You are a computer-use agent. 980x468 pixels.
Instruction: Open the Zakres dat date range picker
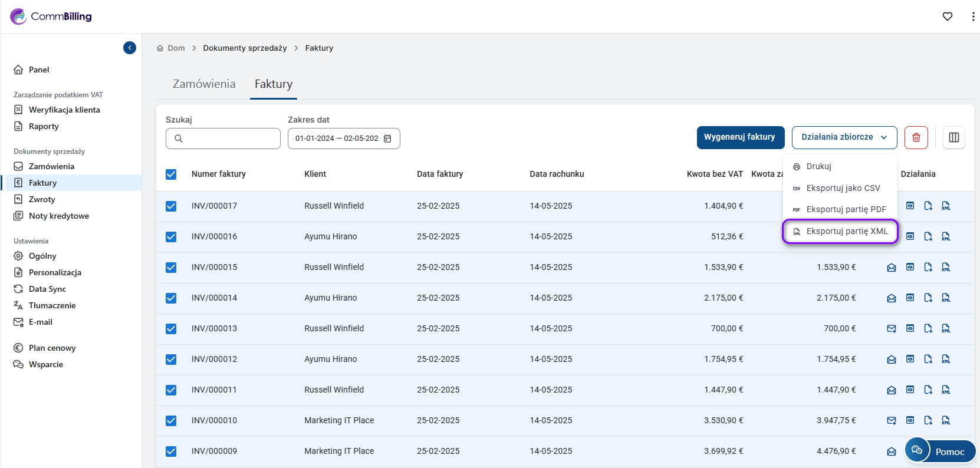[343, 139]
